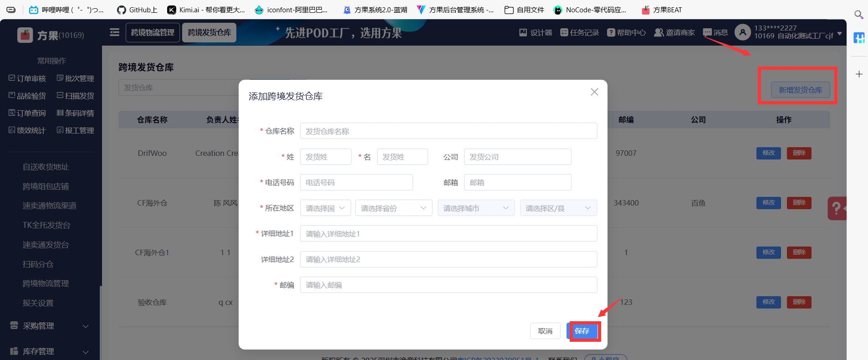
Task: Click the red help question-mark icon
Action: [837, 208]
